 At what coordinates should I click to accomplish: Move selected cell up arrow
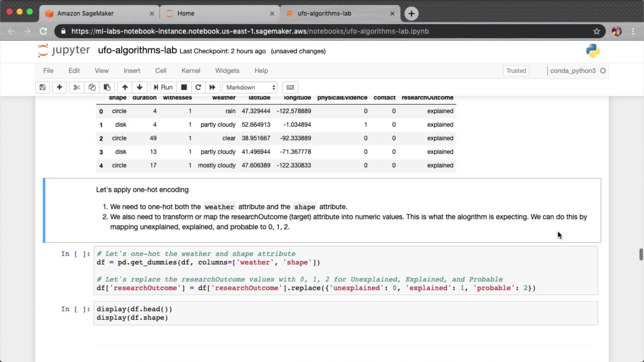point(125,87)
